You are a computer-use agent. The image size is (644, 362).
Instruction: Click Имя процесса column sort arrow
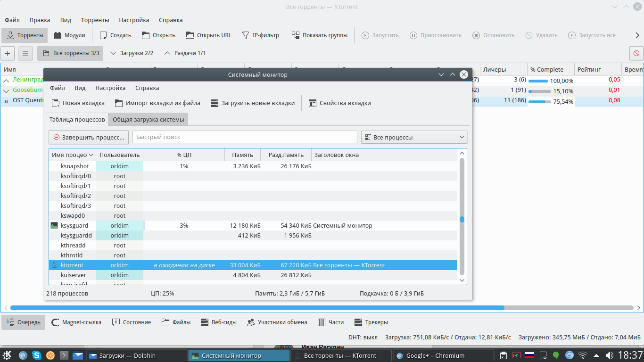coord(91,155)
